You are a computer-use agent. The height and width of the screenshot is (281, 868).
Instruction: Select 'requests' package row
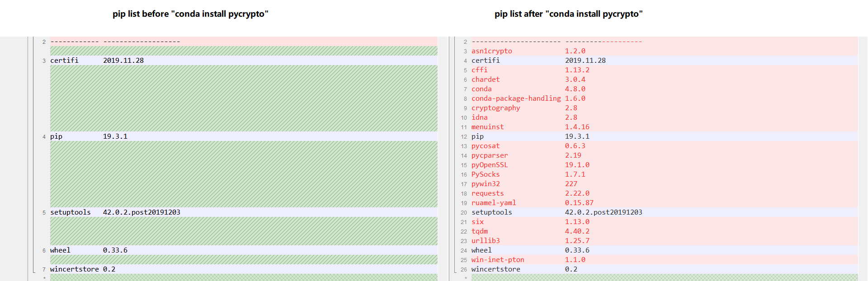click(665, 193)
